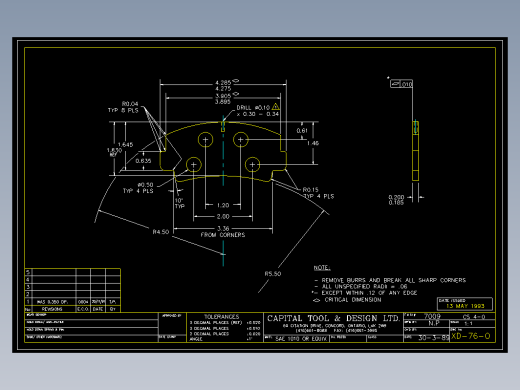520x390 pixels.
Task: Select the 4.275 lower width dimension
Action: point(223,89)
